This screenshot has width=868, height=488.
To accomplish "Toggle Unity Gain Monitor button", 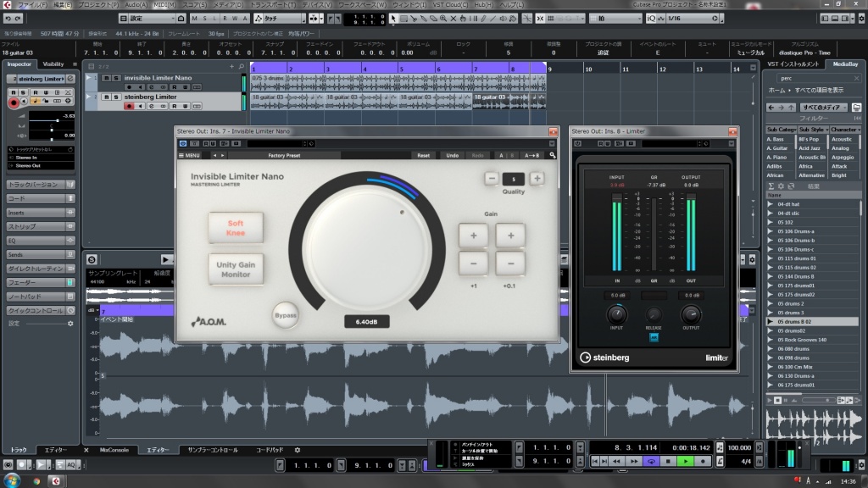I will (236, 269).
